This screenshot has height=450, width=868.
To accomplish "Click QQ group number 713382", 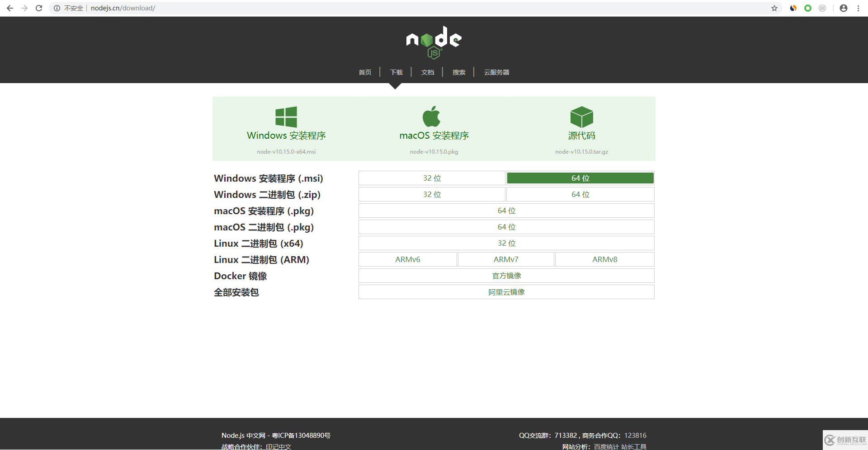I will pos(566,436).
